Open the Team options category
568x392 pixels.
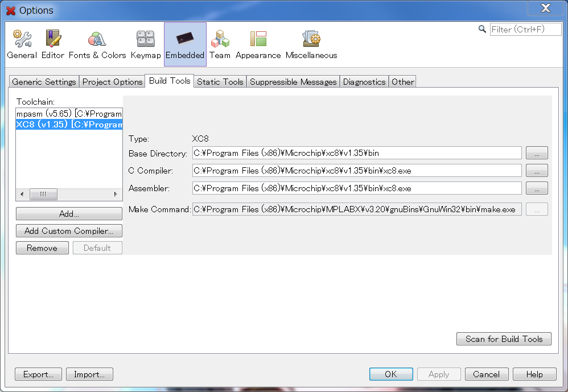point(220,44)
